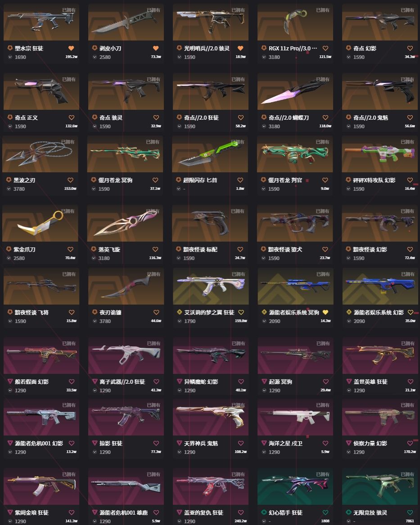Click the teal heart on 幻心猎手 狂徒
The width and height of the screenshot is (420, 525).
click(x=325, y=512)
